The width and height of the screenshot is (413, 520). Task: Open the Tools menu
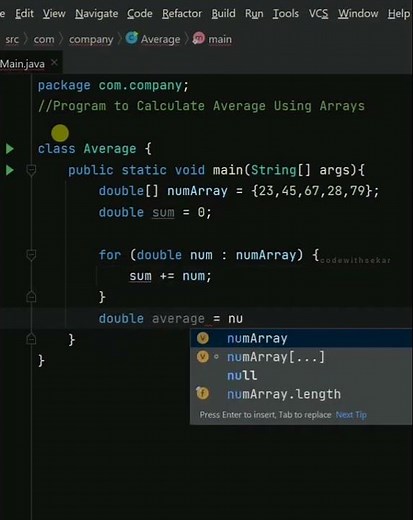[286, 14]
